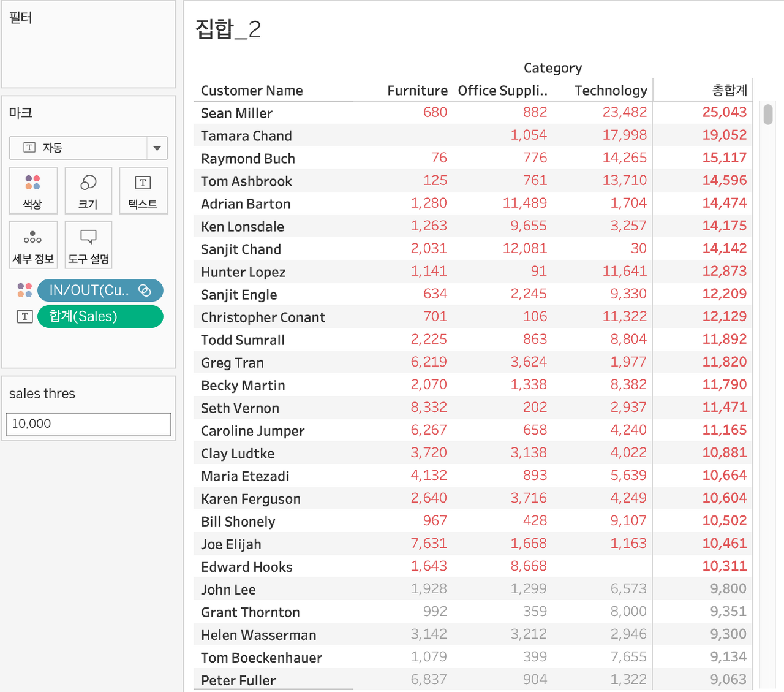
Task: Select the Christopher Conant row label
Action: click(263, 317)
